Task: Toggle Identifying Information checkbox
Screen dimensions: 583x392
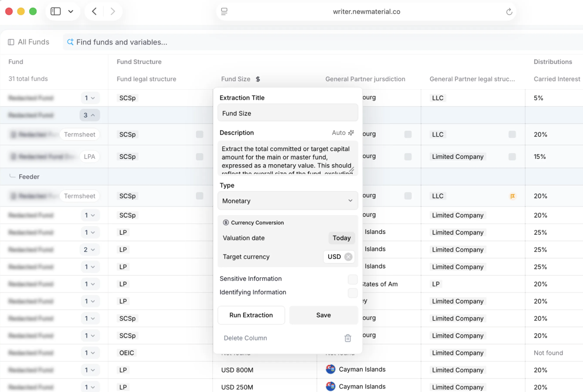Action: [x=352, y=293]
